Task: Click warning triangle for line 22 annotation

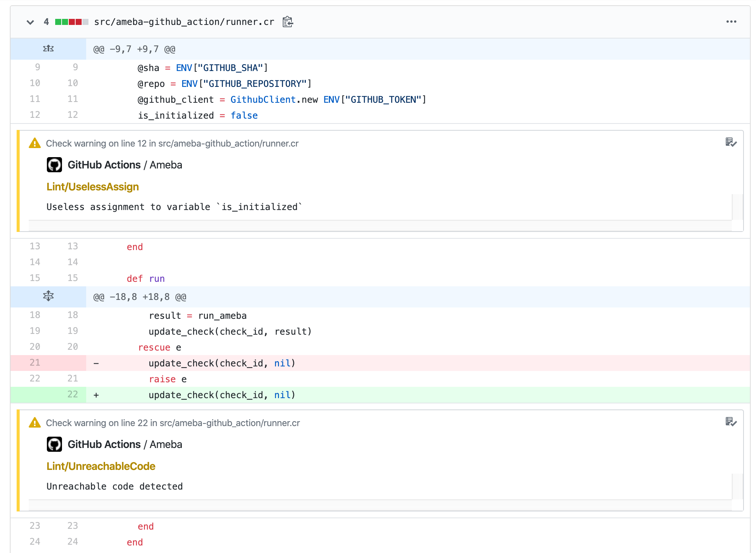Action: 35,423
